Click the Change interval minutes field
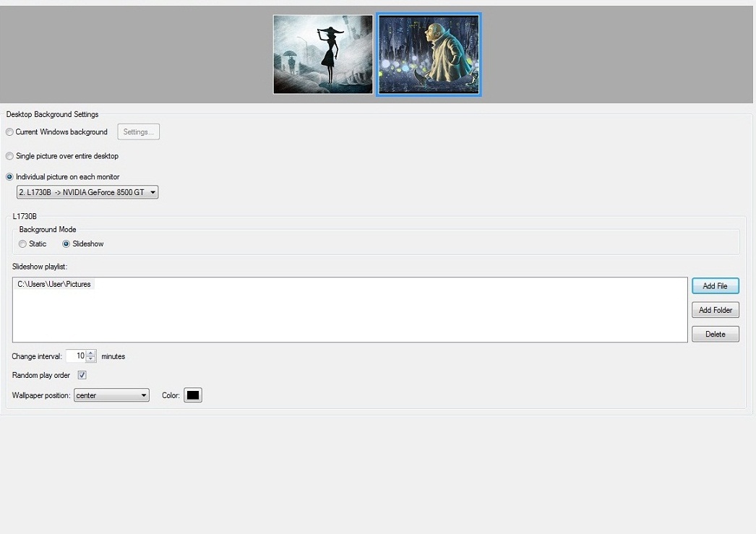 (x=76, y=356)
